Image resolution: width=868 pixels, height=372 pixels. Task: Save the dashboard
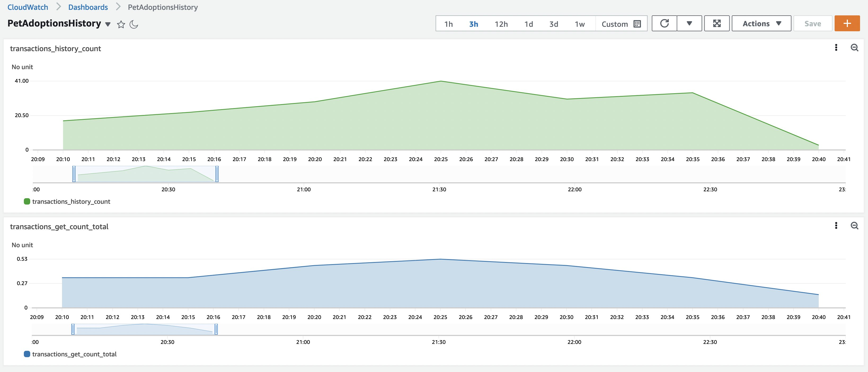click(813, 23)
